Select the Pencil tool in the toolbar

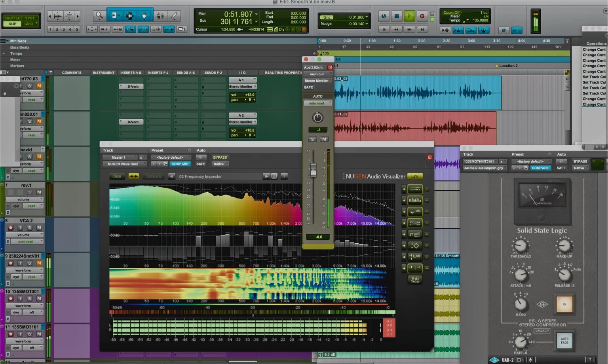pos(174,16)
